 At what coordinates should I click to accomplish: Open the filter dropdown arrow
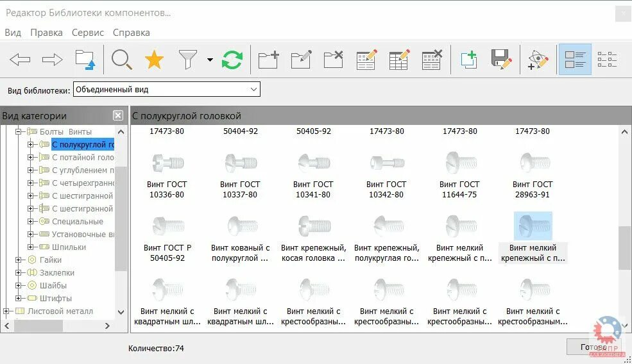click(x=210, y=60)
